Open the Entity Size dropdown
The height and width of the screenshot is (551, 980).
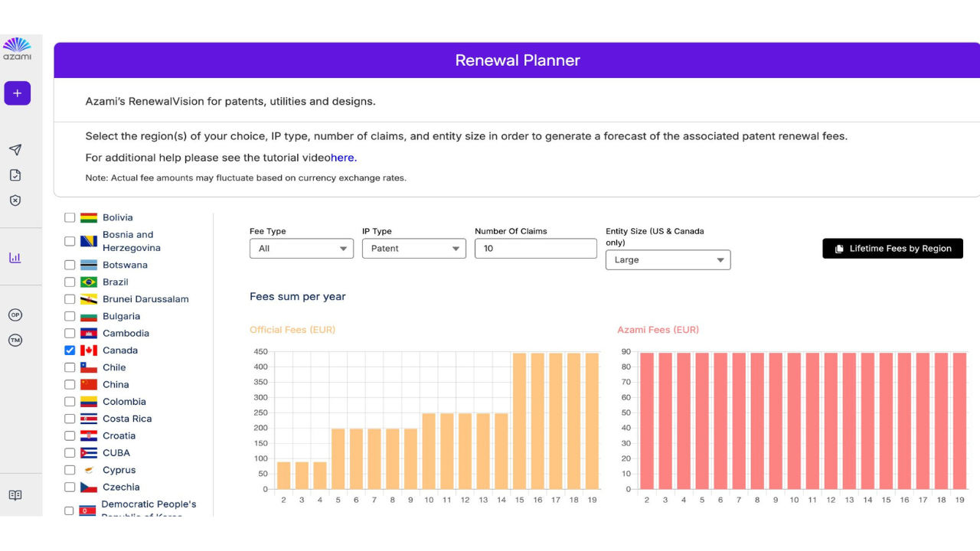pyautogui.click(x=668, y=259)
